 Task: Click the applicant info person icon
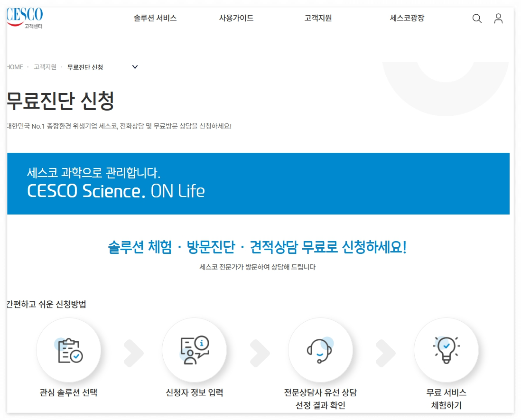coord(195,350)
